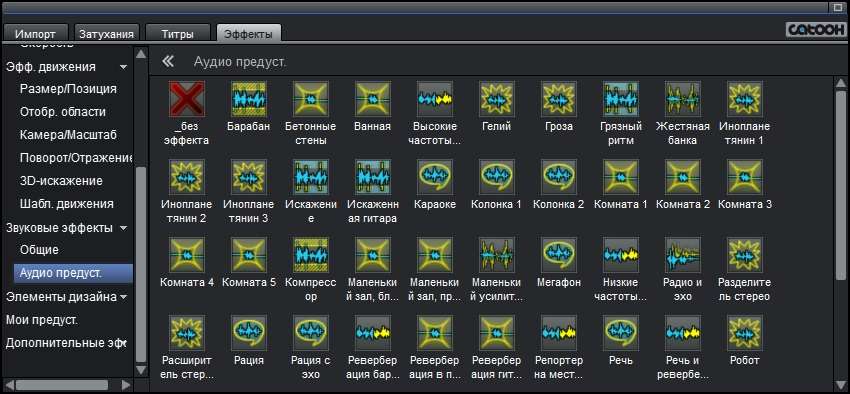The image size is (850, 394).
Task: Select Отобр. области in the sidebar
Action: point(63,112)
